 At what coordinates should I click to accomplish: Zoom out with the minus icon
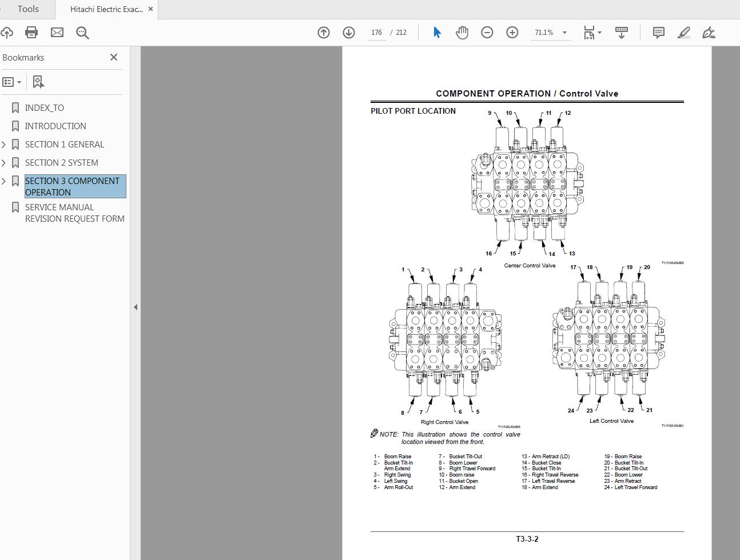(487, 33)
